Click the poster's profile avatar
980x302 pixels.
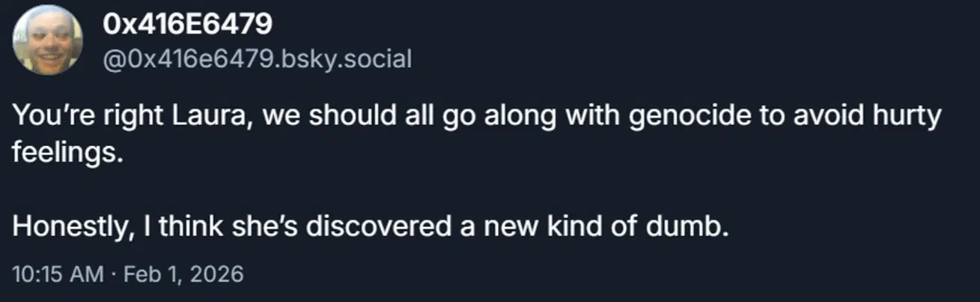click(x=48, y=39)
